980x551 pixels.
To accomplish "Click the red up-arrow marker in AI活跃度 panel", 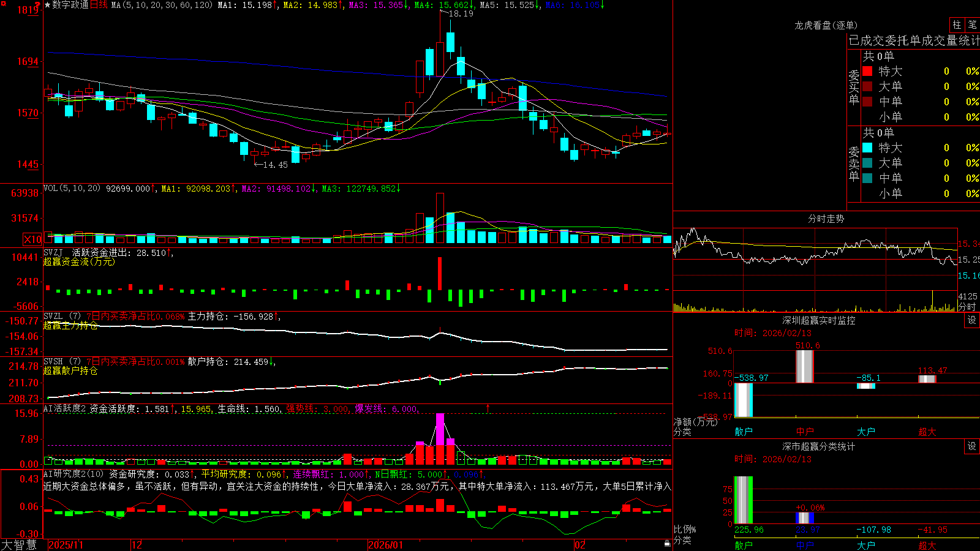I will [x=488, y=408].
